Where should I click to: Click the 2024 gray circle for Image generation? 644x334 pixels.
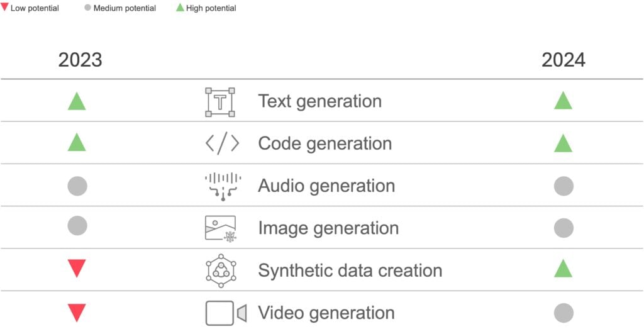(563, 228)
